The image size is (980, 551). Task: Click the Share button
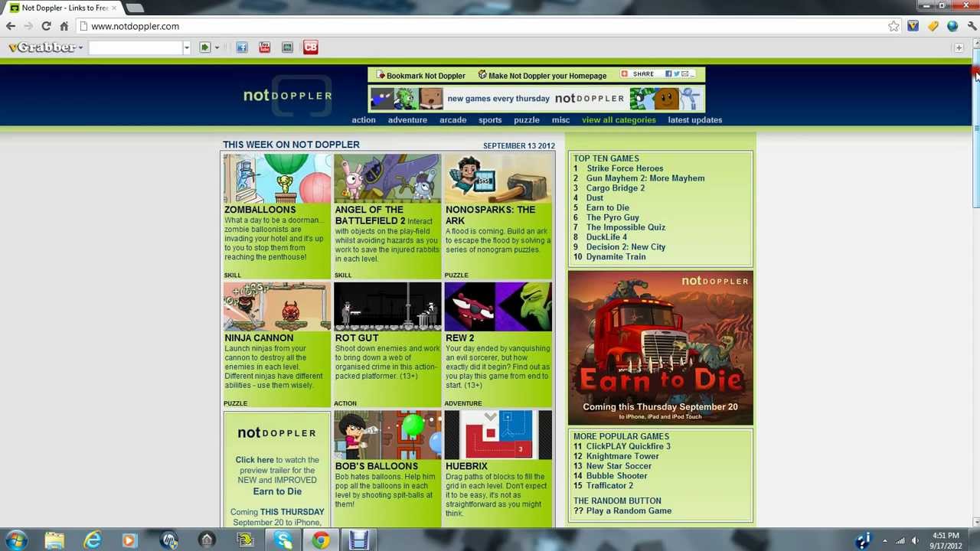coord(657,74)
